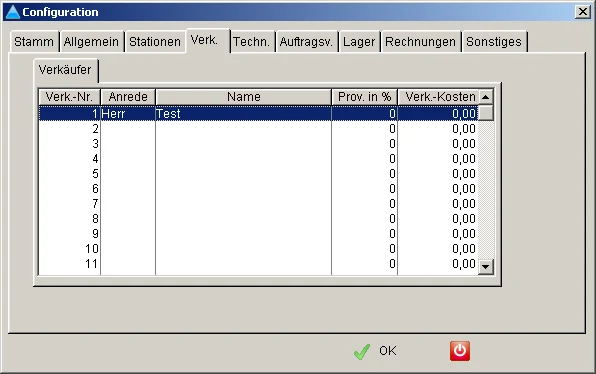Viewport: 596px width, 374px height.
Task: Select row number 7 cell
Action: (70, 204)
